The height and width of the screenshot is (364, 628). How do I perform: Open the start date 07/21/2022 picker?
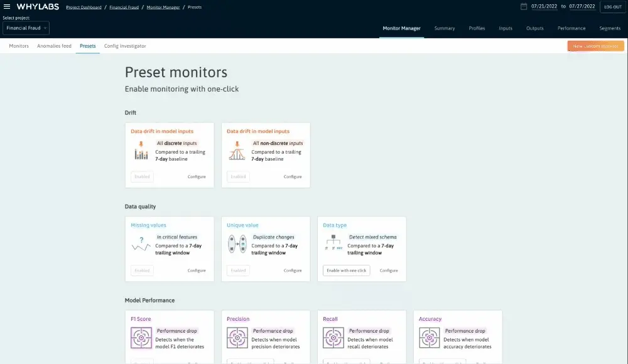click(544, 6)
